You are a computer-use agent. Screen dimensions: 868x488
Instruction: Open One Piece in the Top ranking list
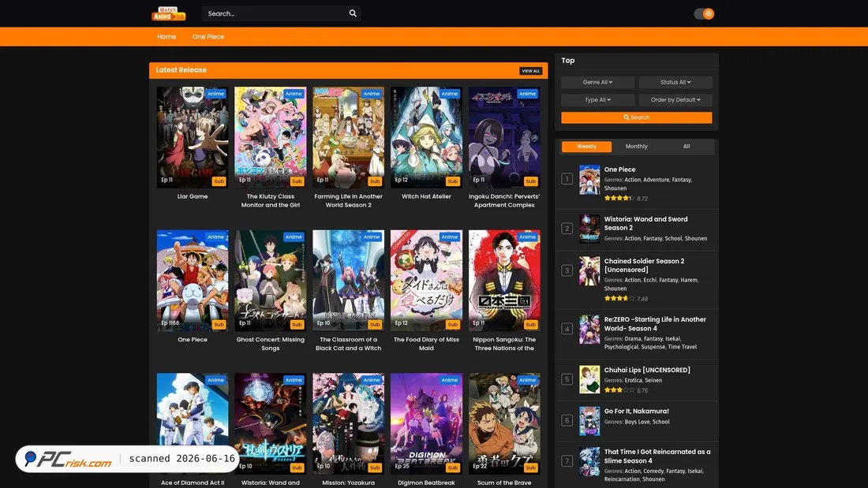619,169
